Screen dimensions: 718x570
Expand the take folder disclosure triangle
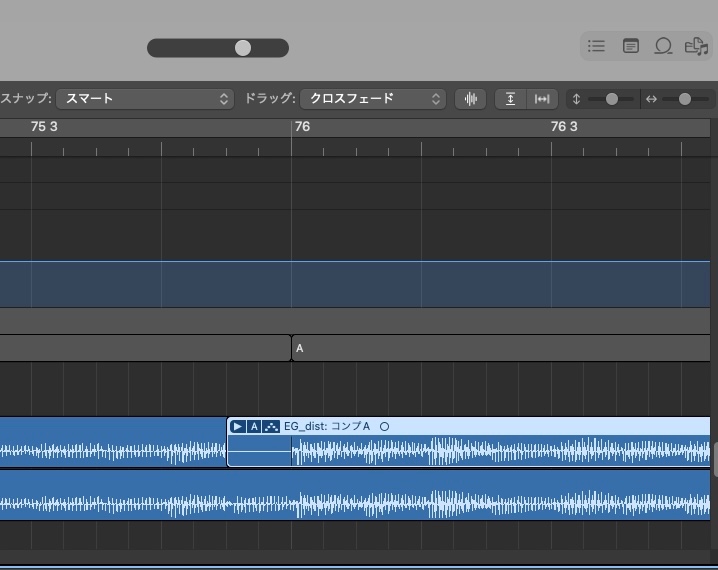point(237,427)
